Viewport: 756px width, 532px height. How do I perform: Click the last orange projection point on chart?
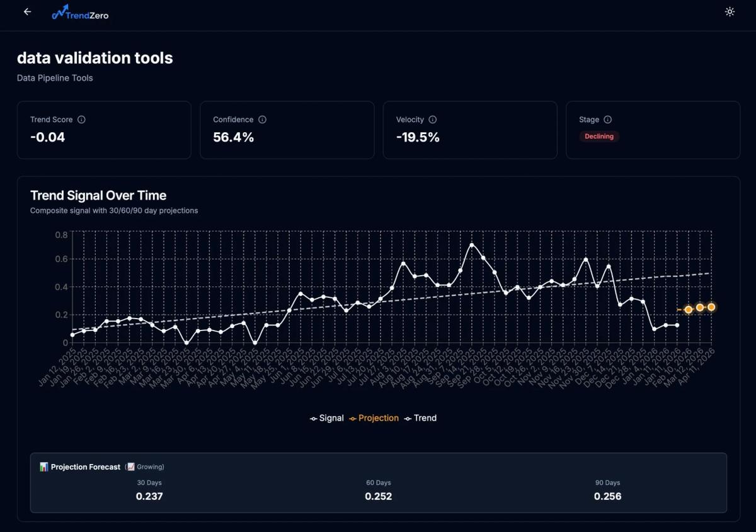point(711,307)
